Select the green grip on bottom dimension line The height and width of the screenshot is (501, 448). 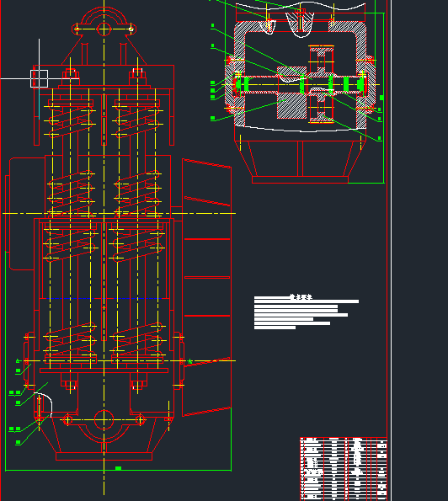coord(118,468)
